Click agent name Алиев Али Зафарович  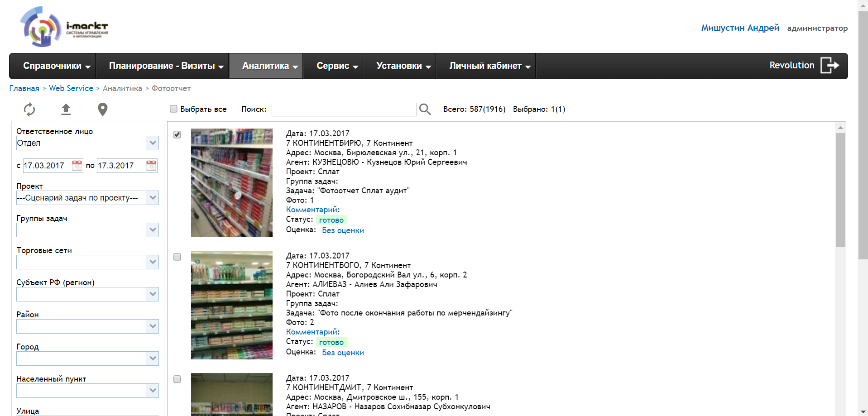pos(396,284)
